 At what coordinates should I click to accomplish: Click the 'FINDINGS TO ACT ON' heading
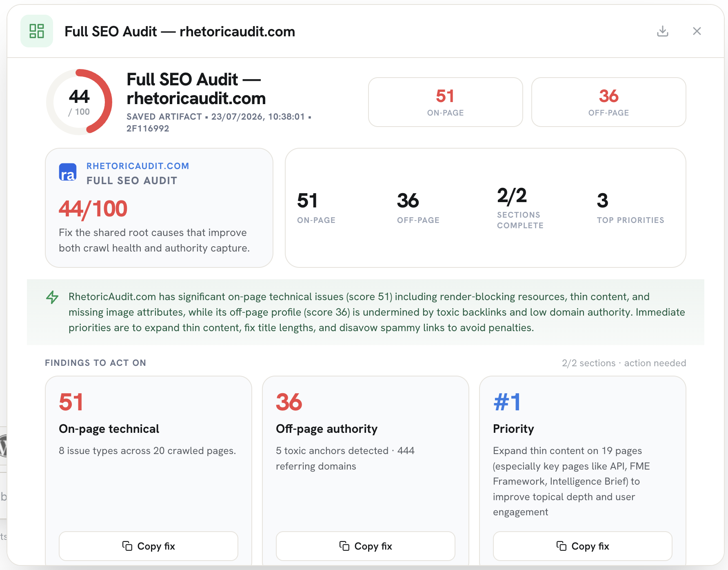pos(95,363)
